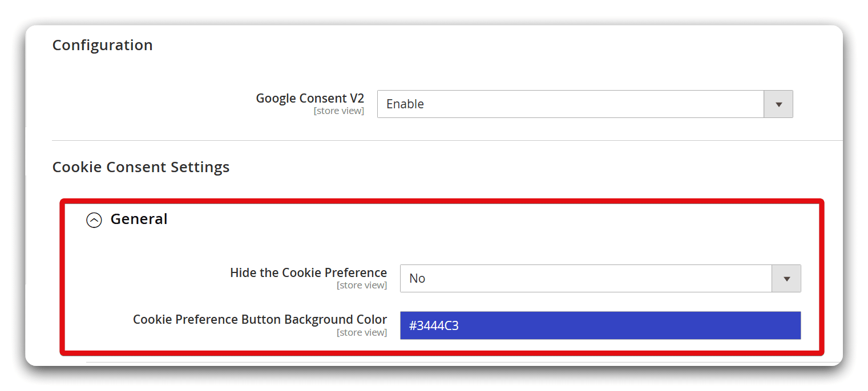Screen dimensions: 868x391
Task: Click the circular arrow icon beside General
Action: (x=94, y=220)
